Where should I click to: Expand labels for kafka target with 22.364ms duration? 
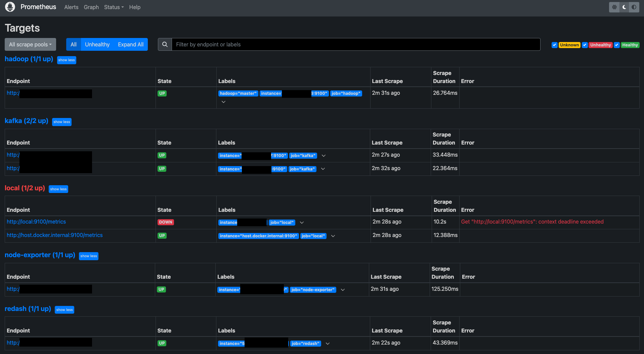coord(323,169)
